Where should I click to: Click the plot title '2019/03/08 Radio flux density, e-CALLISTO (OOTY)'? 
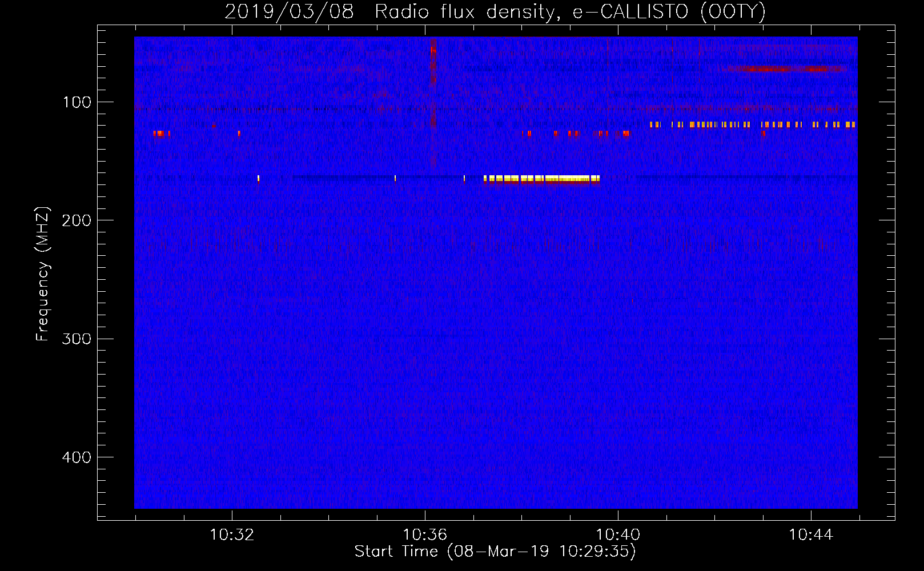[495, 11]
